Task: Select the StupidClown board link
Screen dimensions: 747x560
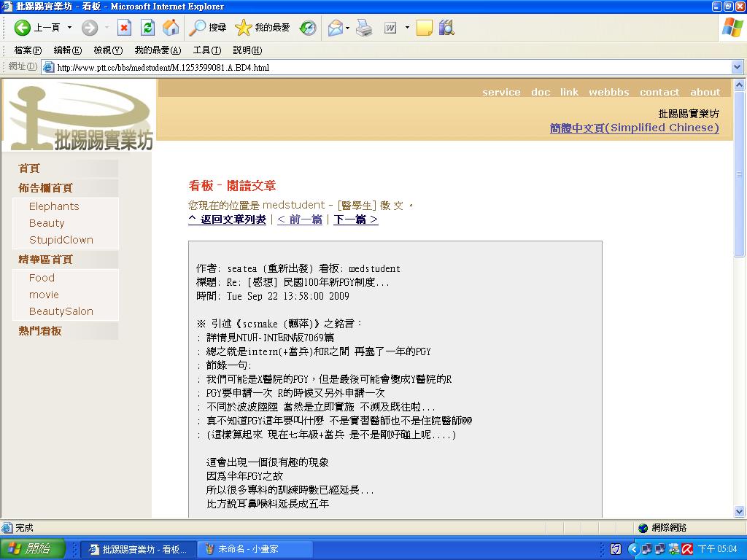Action: coord(61,239)
